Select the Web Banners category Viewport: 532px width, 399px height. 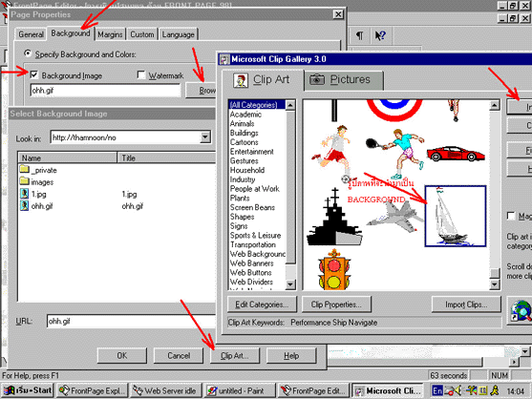click(257, 263)
